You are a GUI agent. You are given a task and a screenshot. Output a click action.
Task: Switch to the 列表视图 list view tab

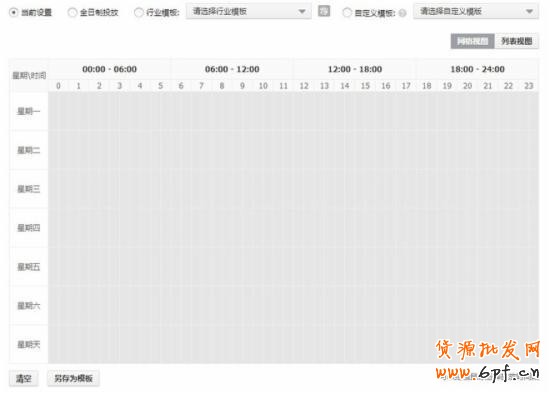pos(516,41)
